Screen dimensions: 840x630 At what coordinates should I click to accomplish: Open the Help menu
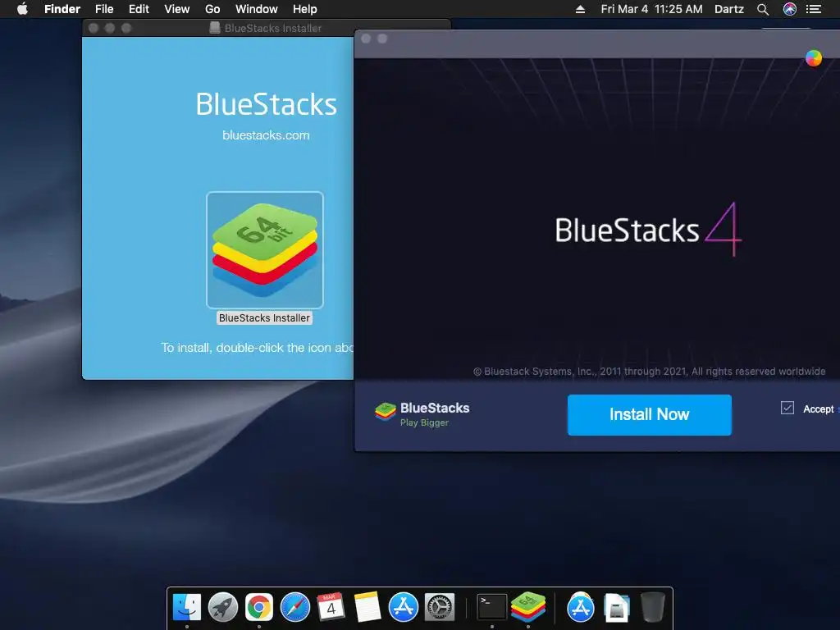[x=305, y=9]
